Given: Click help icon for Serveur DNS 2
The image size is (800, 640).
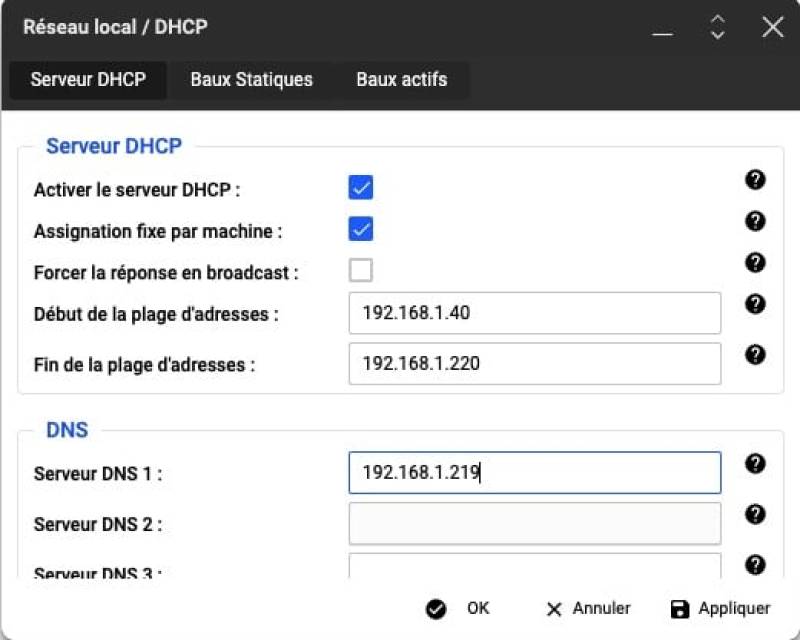Looking at the screenshot, I should point(756,514).
